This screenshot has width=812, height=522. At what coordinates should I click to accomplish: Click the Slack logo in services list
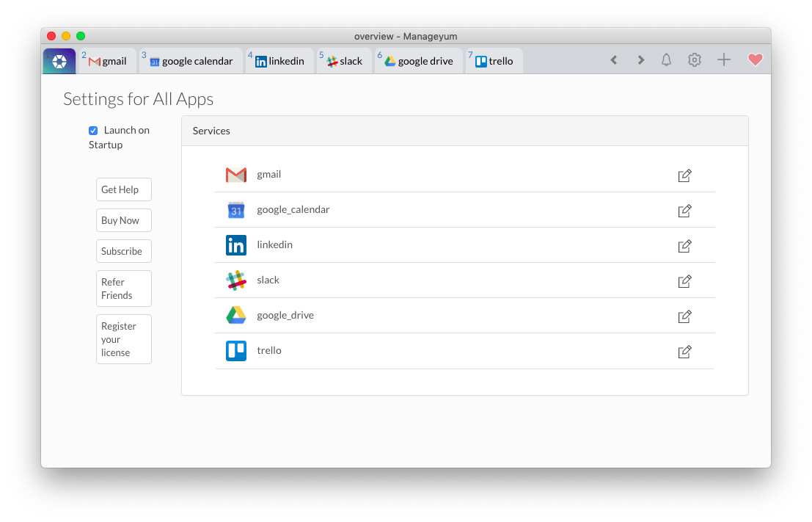click(236, 280)
